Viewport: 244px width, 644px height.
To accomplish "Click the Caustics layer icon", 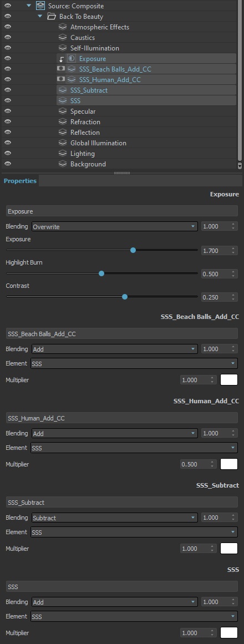I will pyautogui.click(x=63, y=37).
